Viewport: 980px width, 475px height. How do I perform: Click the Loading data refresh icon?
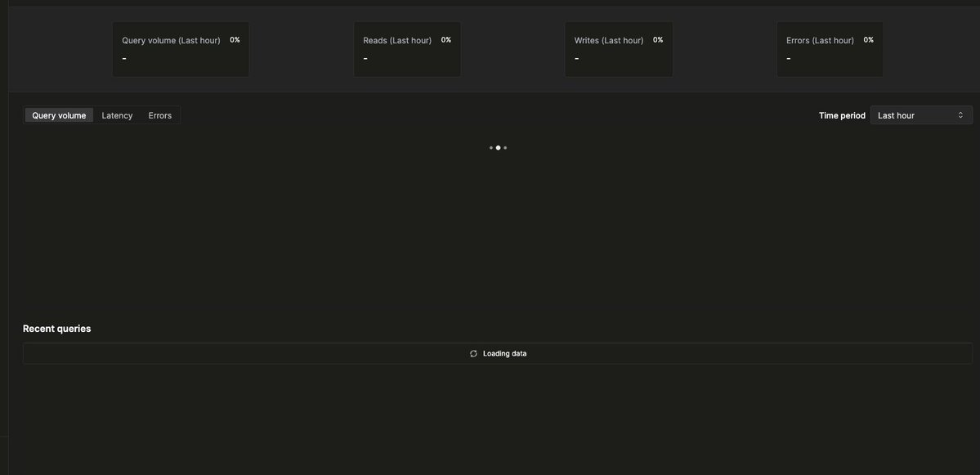click(x=474, y=354)
